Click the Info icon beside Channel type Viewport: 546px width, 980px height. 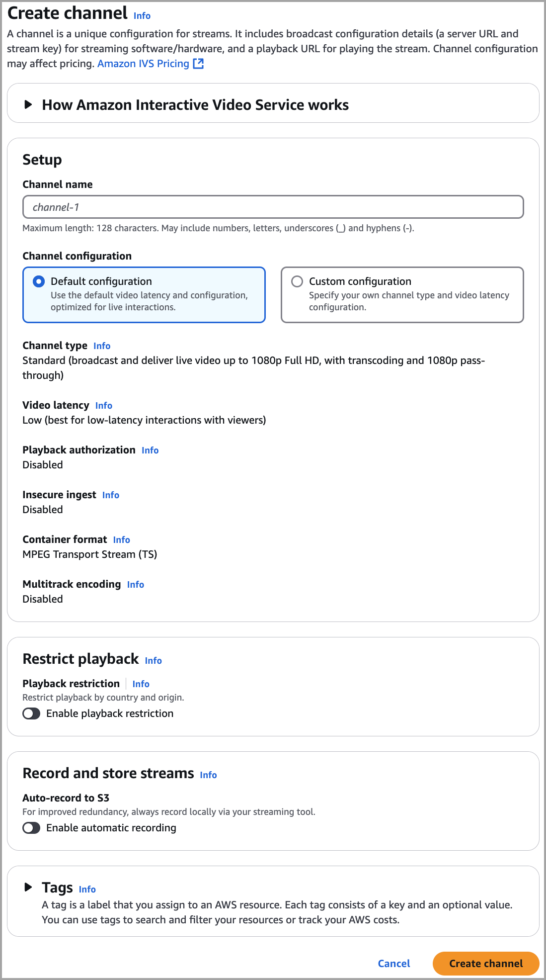click(x=102, y=346)
